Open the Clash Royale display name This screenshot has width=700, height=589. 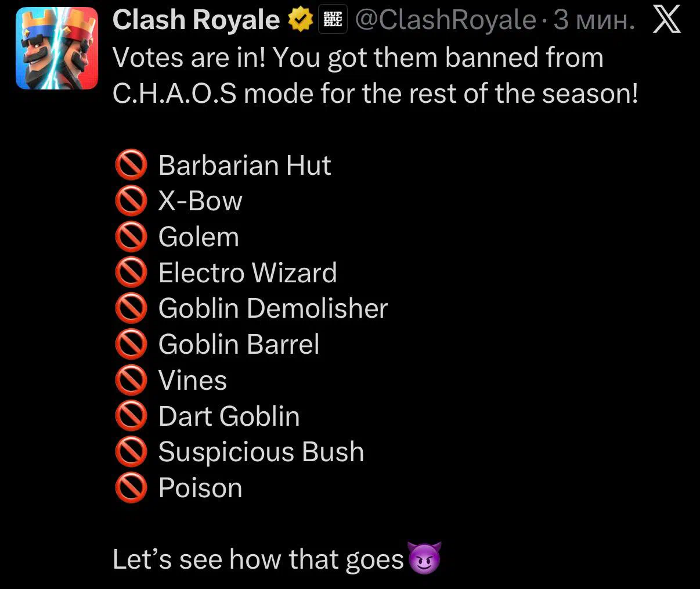click(196, 21)
